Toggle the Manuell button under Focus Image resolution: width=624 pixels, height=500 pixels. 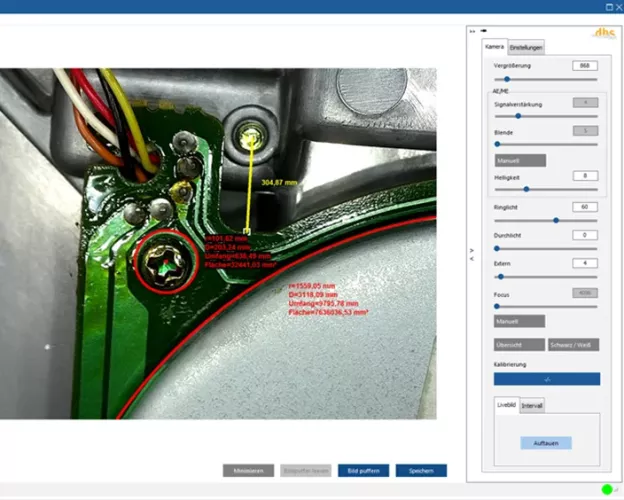pos(520,321)
